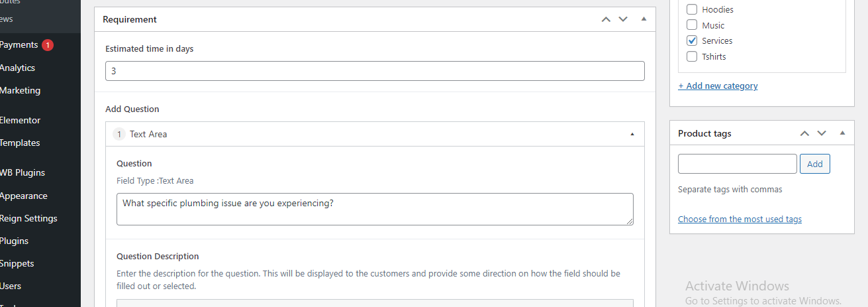The image size is (868, 307).
Task: Click the red Payments notification badge
Action: [48, 45]
